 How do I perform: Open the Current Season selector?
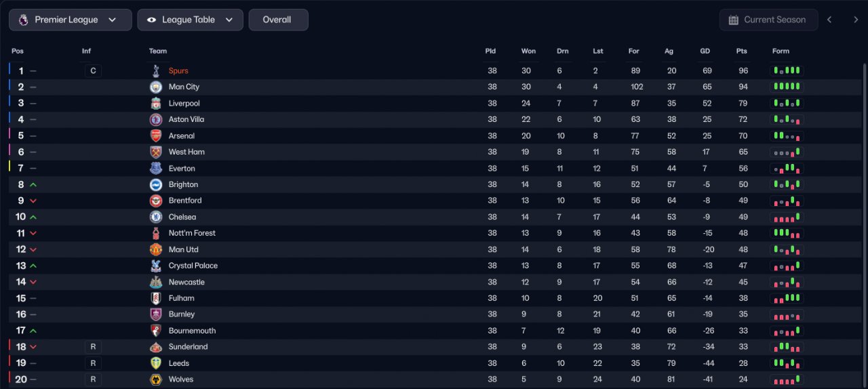(768, 20)
